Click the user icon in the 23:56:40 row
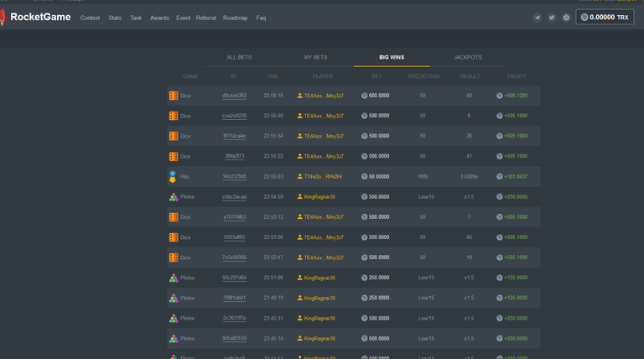 click(300, 116)
